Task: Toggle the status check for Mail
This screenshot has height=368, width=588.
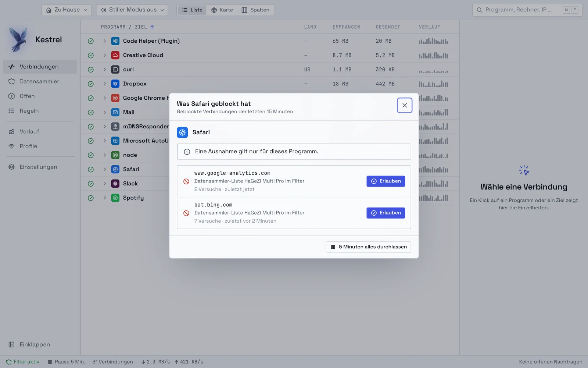Action: [91, 112]
